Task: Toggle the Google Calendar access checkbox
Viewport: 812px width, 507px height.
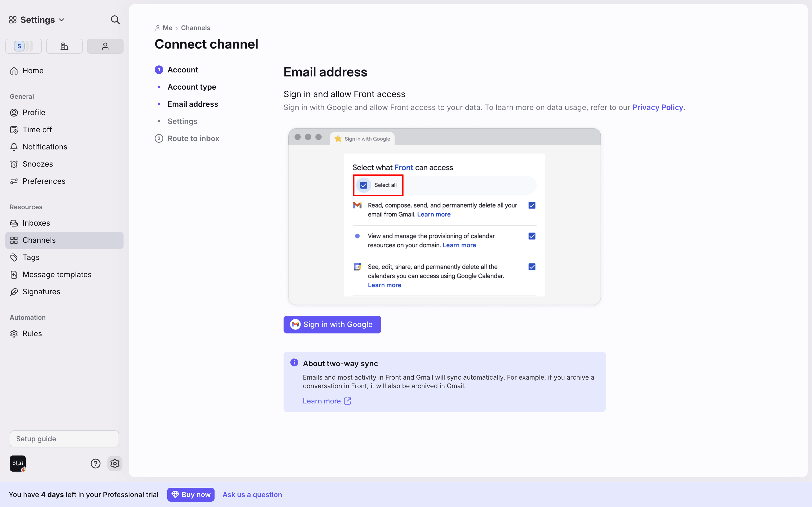Action: click(x=532, y=267)
